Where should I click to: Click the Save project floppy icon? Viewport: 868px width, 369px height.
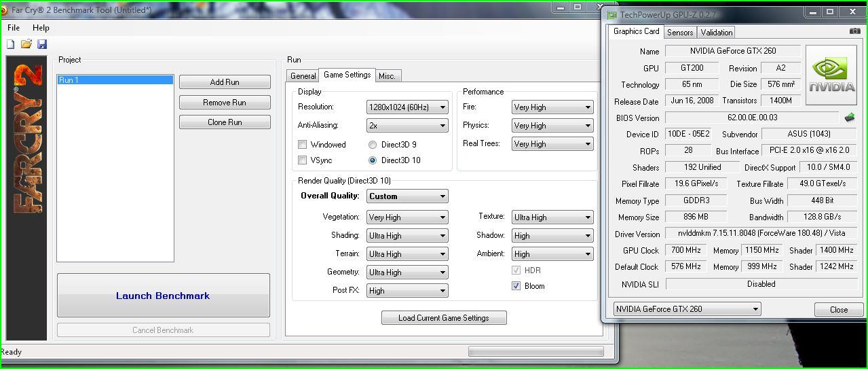coord(42,44)
